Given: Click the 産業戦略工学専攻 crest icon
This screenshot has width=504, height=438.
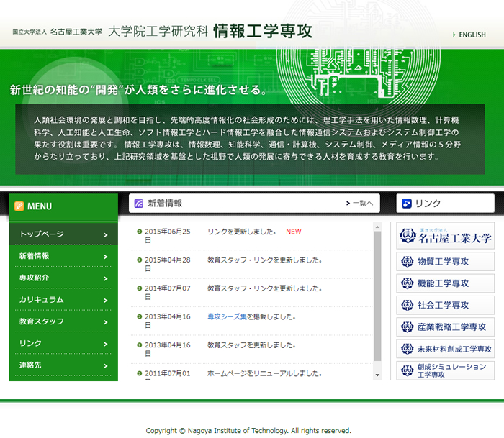Looking at the screenshot, I should point(408,327).
